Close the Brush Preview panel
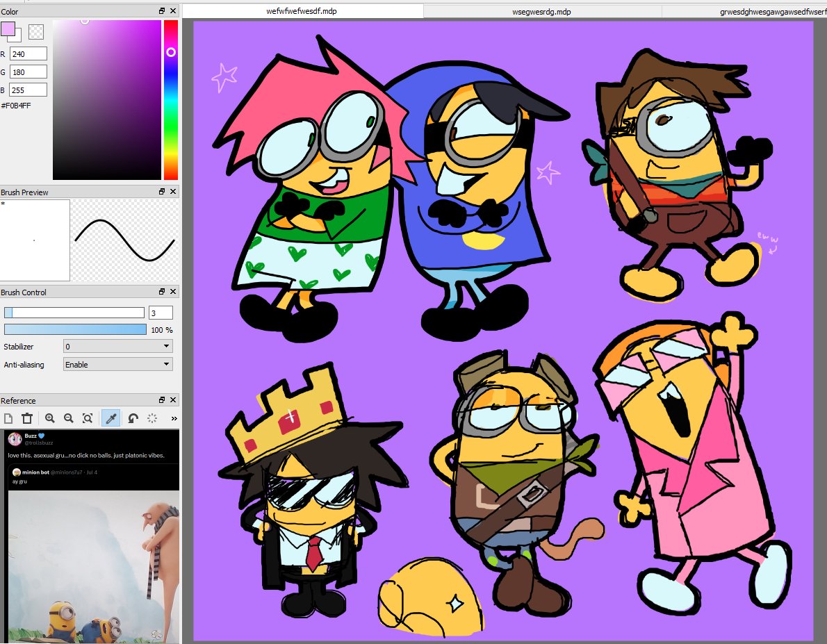Screen dimensions: 827x644 (173, 192)
